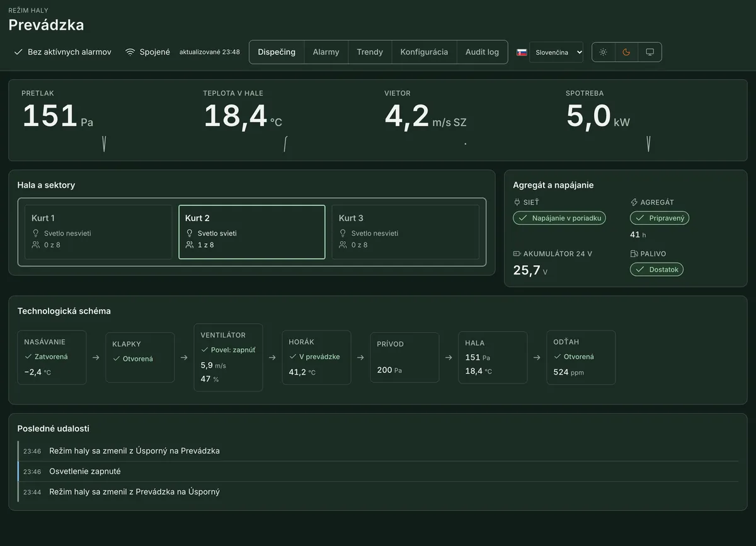Click the TEPLOTA V HALE 18,4 value
This screenshot has height=546, width=756.
coord(243,117)
